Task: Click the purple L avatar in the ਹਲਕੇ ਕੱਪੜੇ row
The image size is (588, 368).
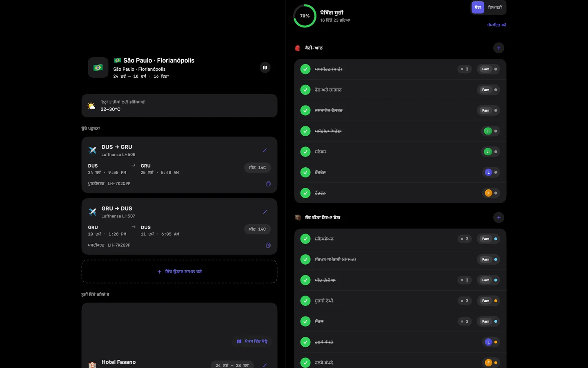Action: point(488,342)
